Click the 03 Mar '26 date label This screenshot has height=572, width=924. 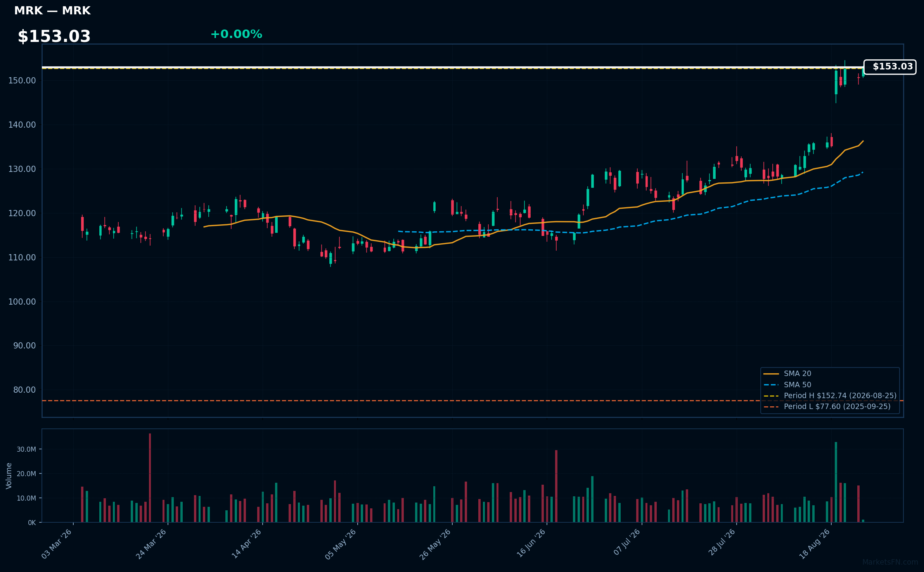[x=57, y=544]
